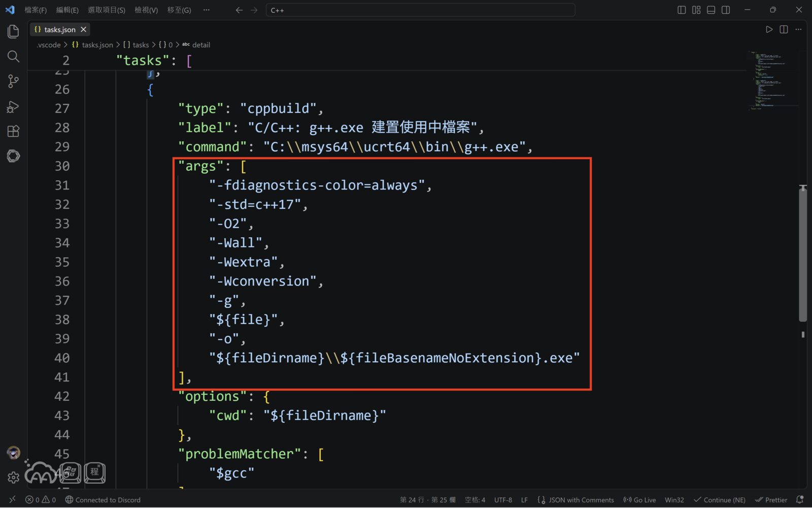Open the remote window indicator
812x508 pixels.
click(x=12, y=500)
